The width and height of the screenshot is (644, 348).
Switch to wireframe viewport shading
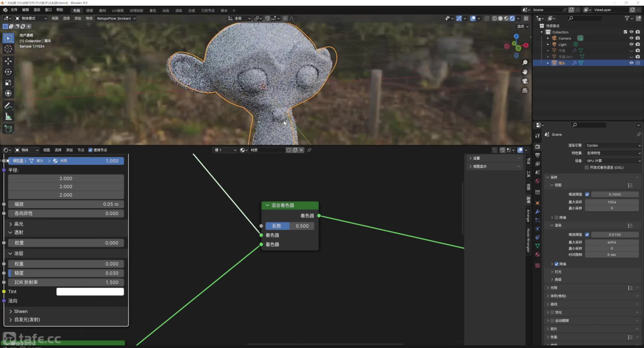click(x=494, y=18)
